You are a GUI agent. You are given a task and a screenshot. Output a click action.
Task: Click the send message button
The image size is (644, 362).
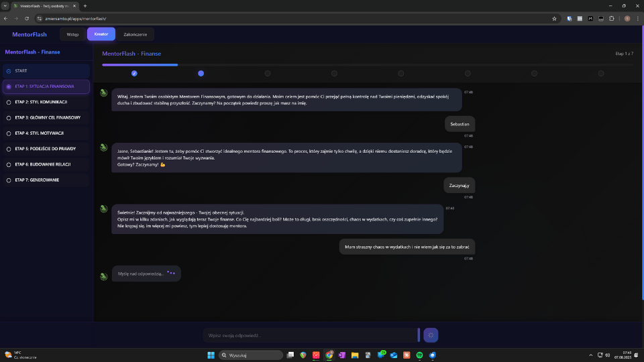point(431,335)
